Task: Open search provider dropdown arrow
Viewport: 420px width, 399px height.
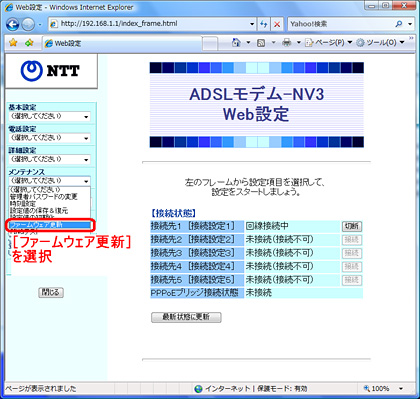Action: click(410, 24)
